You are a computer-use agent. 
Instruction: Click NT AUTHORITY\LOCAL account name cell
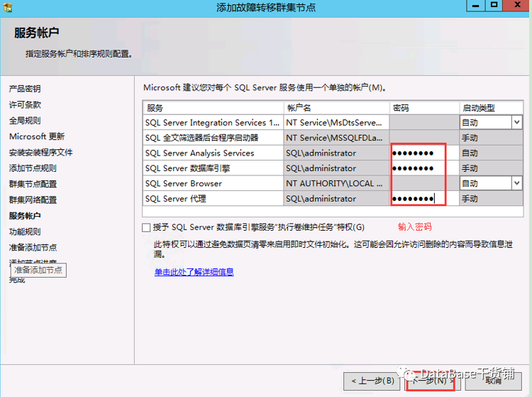pyautogui.click(x=336, y=183)
